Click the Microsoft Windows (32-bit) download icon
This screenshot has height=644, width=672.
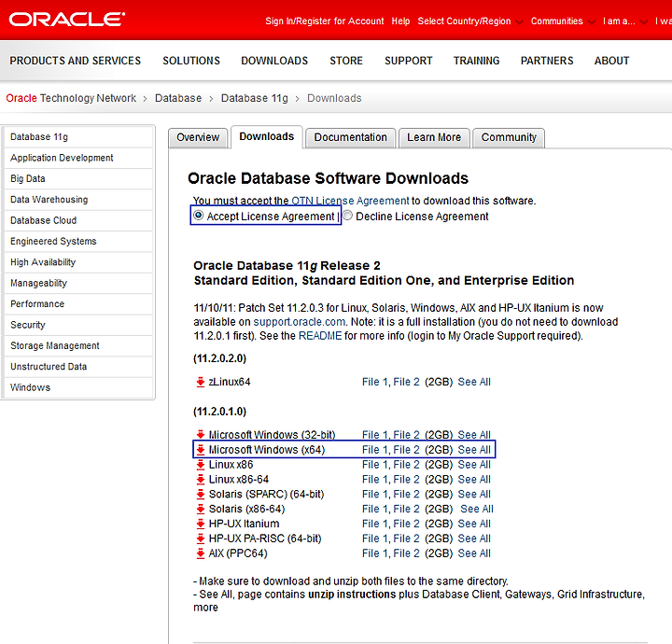coord(200,435)
